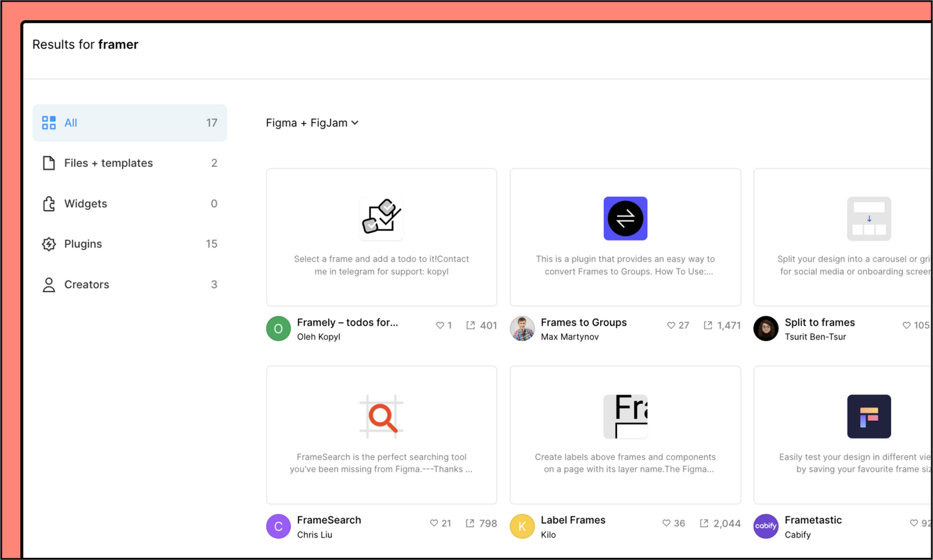This screenshot has height=560, width=933.
Task: Click Frames to Groups install count icon
Action: (708, 326)
